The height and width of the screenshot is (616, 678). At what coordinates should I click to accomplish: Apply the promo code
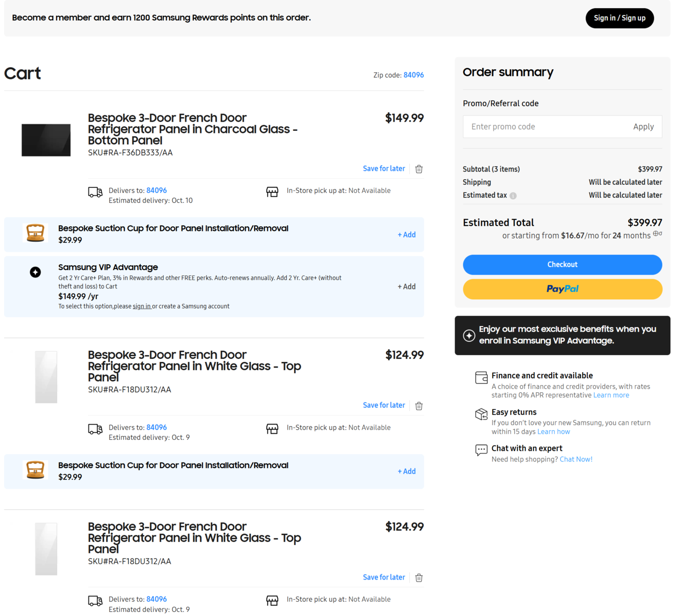(643, 127)
